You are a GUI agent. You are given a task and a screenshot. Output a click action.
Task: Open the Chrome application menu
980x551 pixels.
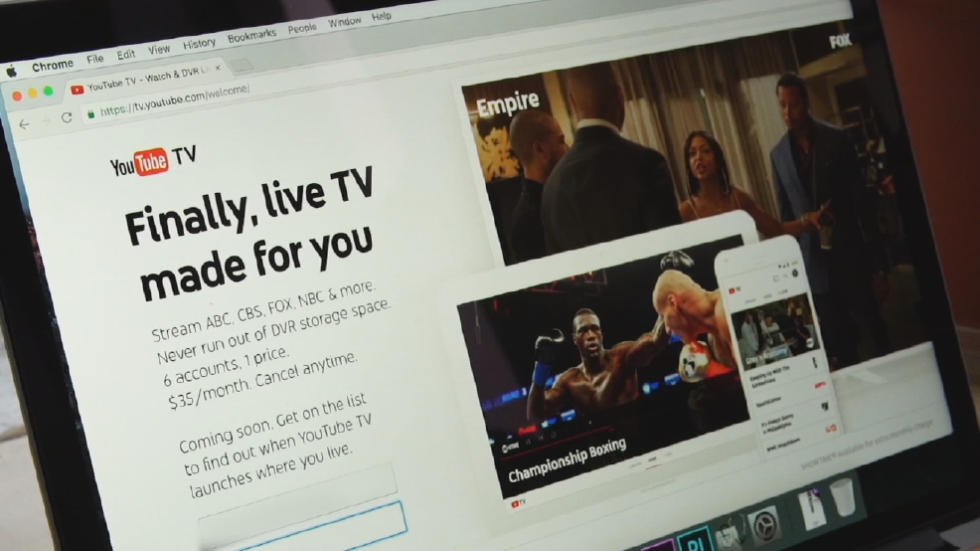(53, 65)
